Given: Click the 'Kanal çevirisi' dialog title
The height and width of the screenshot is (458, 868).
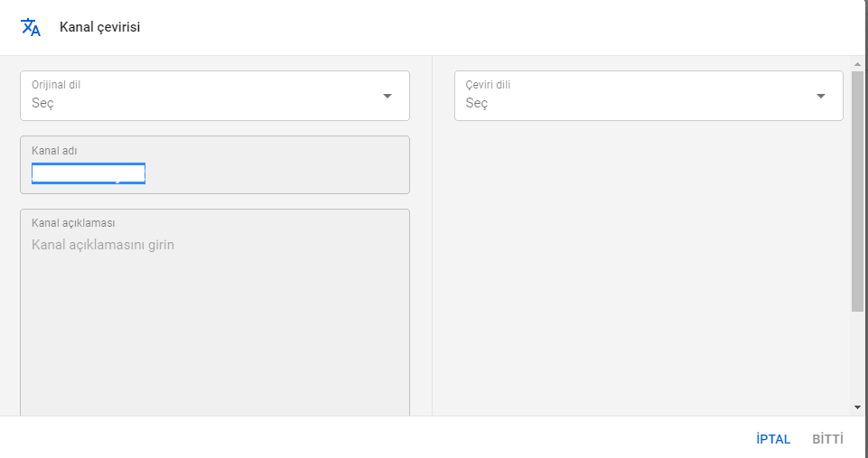Looking at the screenshot, I should click(99, 27).
